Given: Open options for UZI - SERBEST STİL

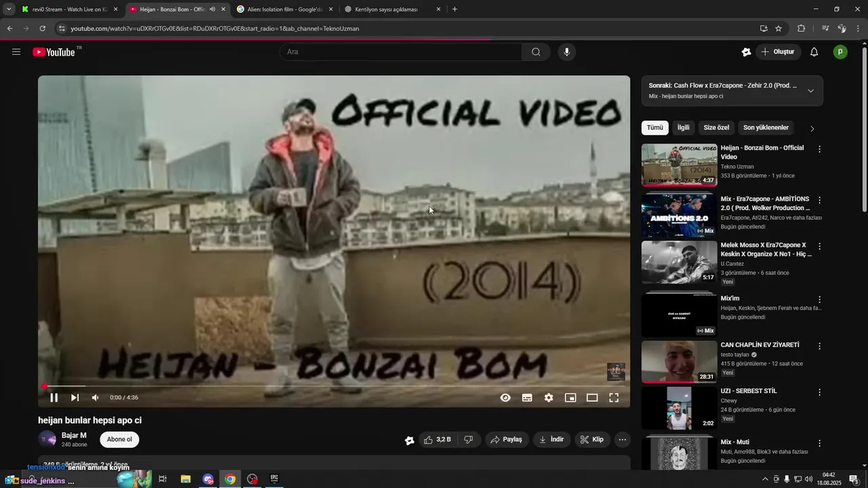Looking at the screenshot, I should pos(819,392).
